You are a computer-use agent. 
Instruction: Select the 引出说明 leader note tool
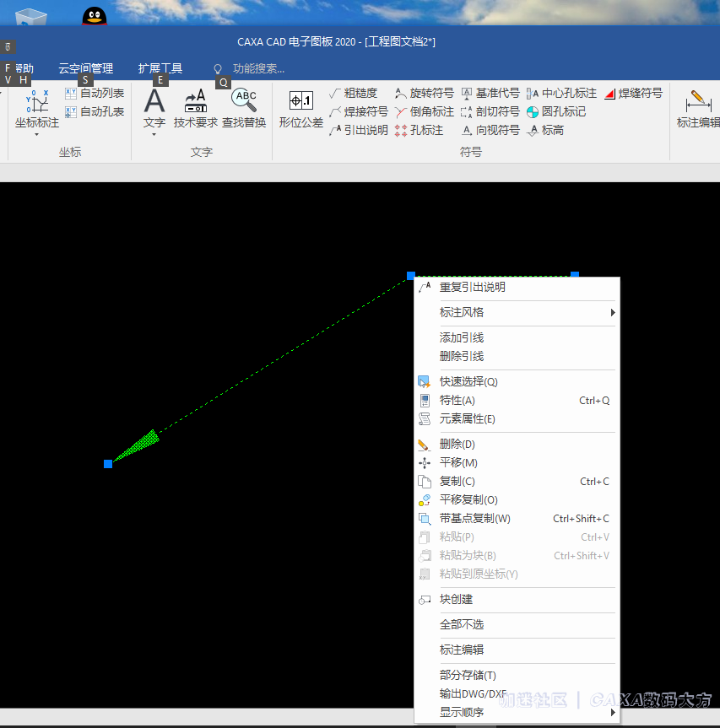point(359,131)
